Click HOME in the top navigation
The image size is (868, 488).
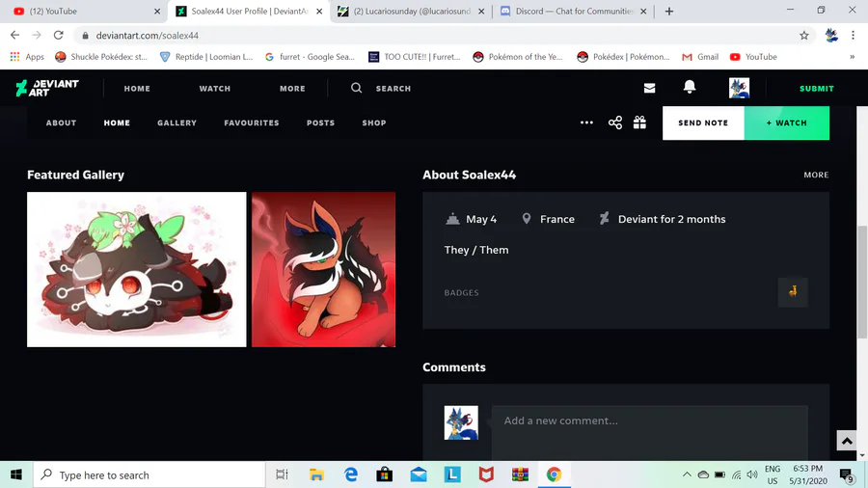pyautogui.click(x=137, y=89)
